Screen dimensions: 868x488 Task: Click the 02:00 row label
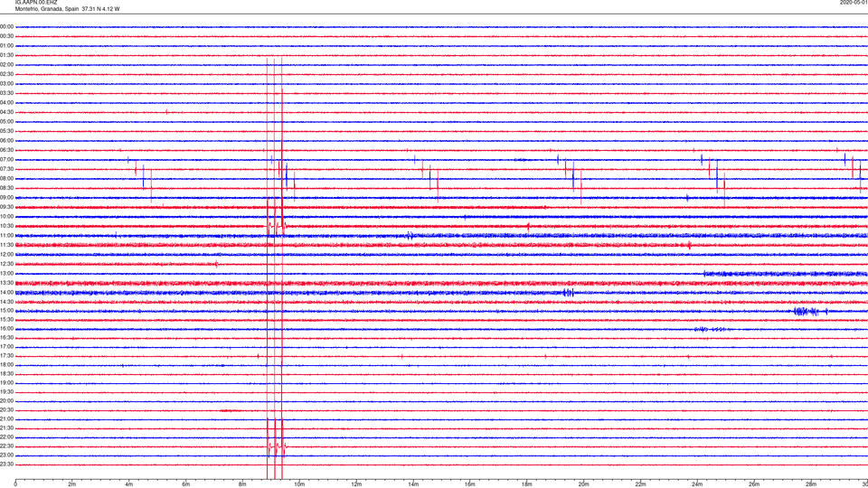[x=6, y=65]
